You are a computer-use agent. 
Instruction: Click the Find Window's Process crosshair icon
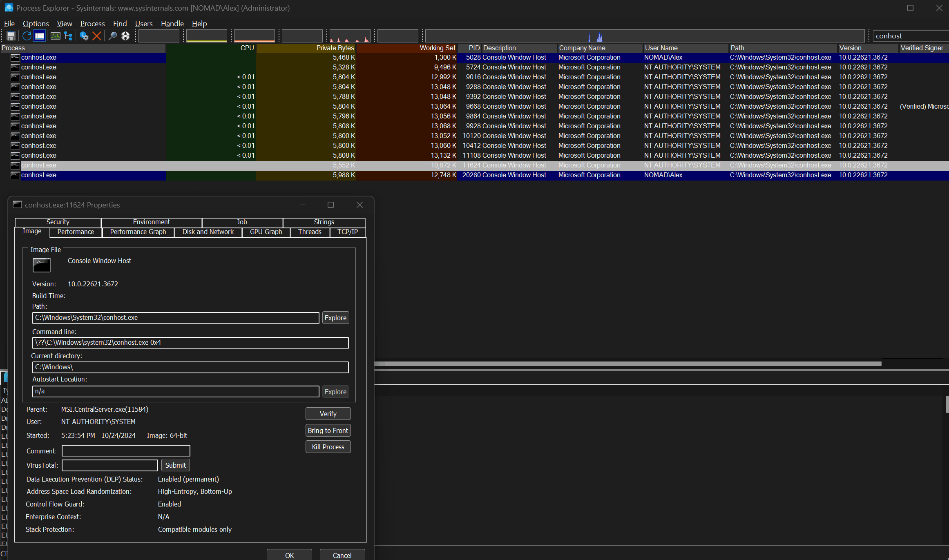tap(125, 36)
